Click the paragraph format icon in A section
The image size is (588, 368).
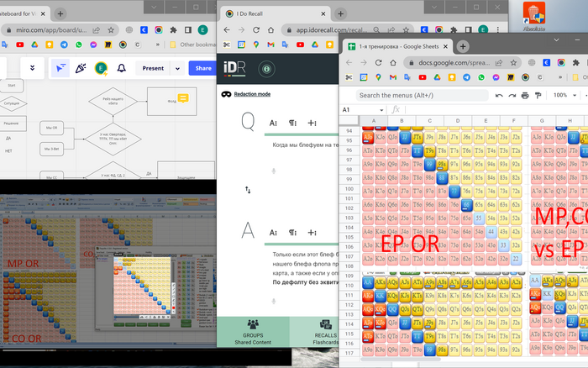point(292,233)
